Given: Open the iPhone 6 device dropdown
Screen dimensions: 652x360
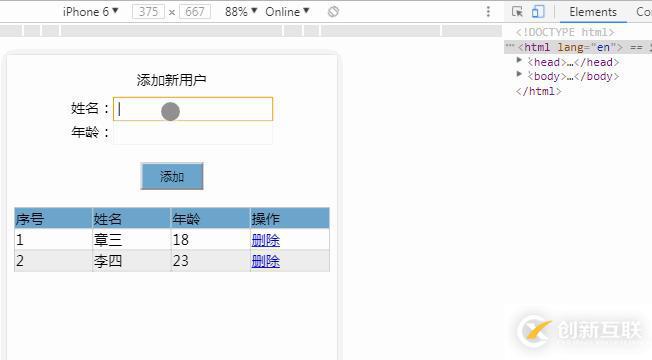Looking at the screenshot, I should [x=90, y=12].
